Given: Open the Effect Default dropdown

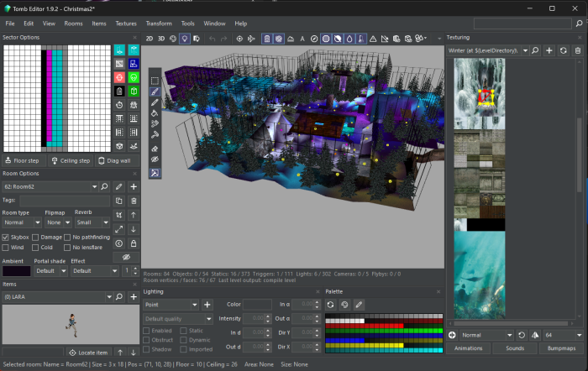Looking at the screenshot, I should click(x=94, y=271).
